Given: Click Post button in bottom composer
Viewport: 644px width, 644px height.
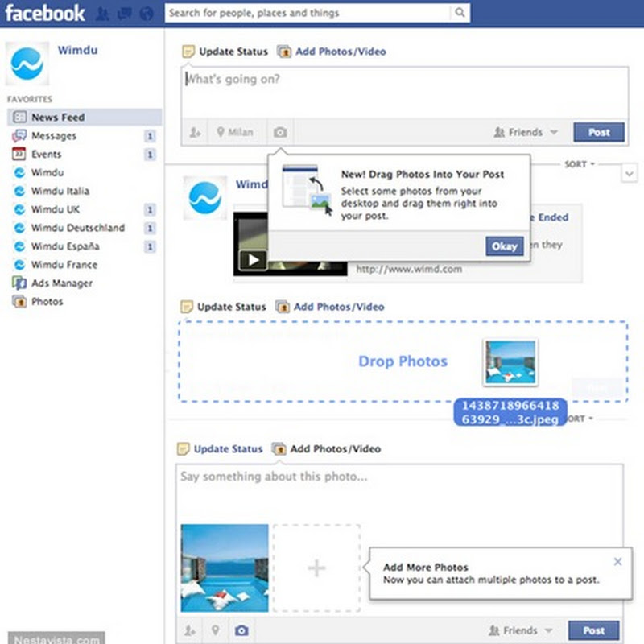Looking at the screenshot, I should pyautogui.click(x=593, y=630).
